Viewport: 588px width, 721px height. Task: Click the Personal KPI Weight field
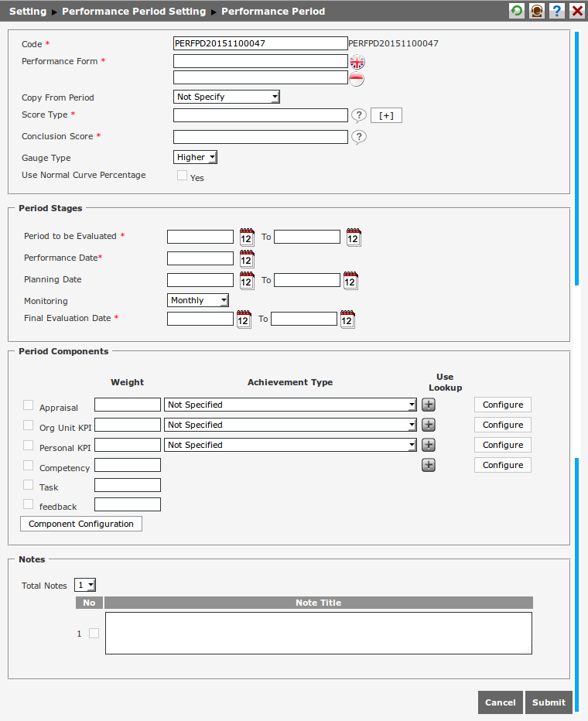(128, 445)
